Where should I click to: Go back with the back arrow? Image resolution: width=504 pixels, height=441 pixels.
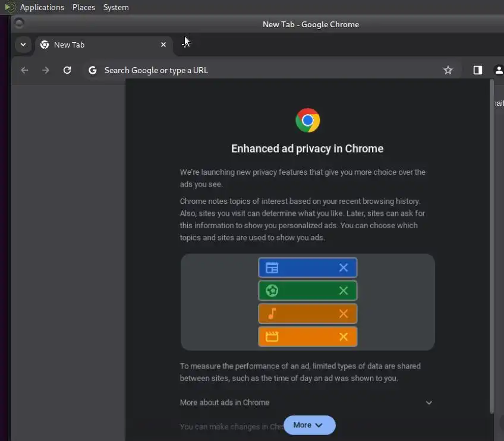(x=24, y=70)
